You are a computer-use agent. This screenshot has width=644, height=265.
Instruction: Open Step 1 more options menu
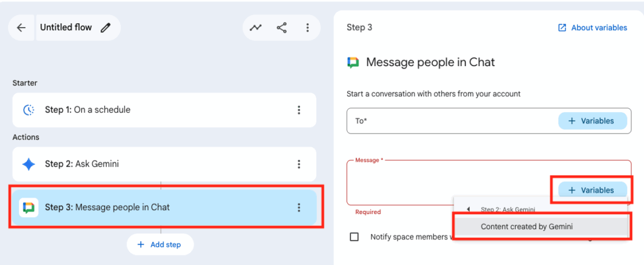(x=299, y=110)
